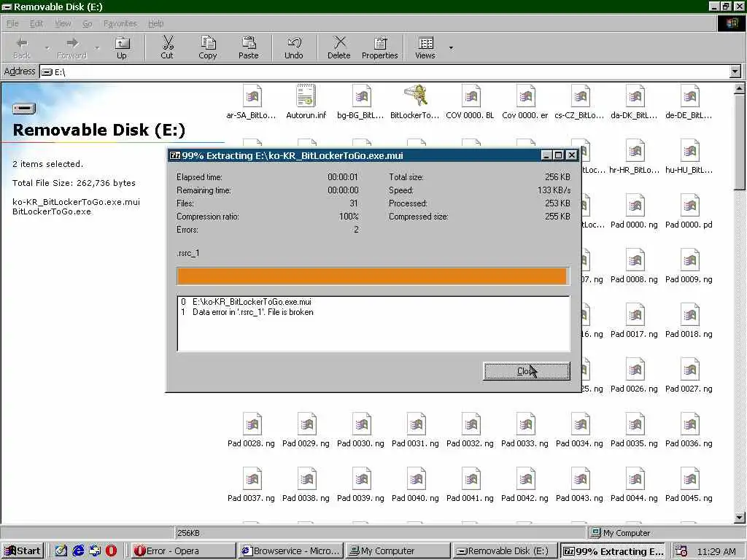Go Up one folder level
Screen dimensions: 747x560
tap(122, 47)
